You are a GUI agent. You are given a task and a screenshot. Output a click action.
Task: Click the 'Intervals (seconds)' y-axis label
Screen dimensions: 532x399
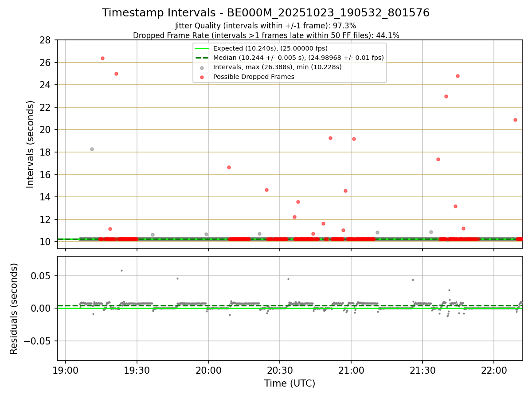[30, 144]
